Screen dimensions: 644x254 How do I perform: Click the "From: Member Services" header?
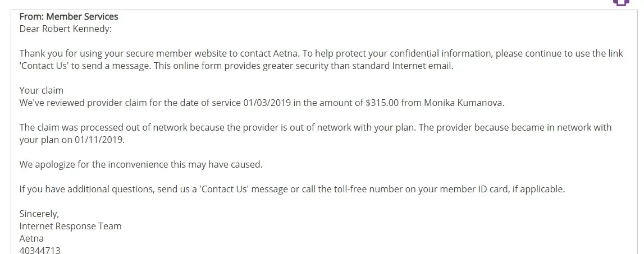68,17
